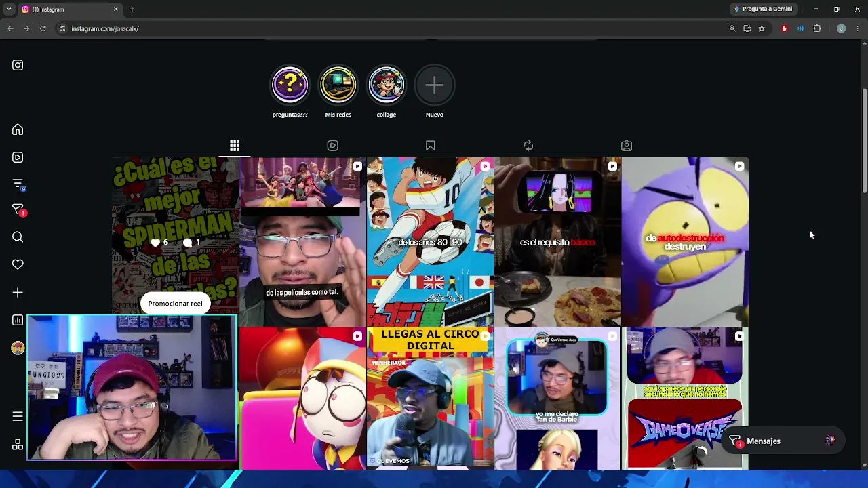
Task: Open the 'es el requisito básico' reel thumbnail
Action: click(x=557, y=242)
